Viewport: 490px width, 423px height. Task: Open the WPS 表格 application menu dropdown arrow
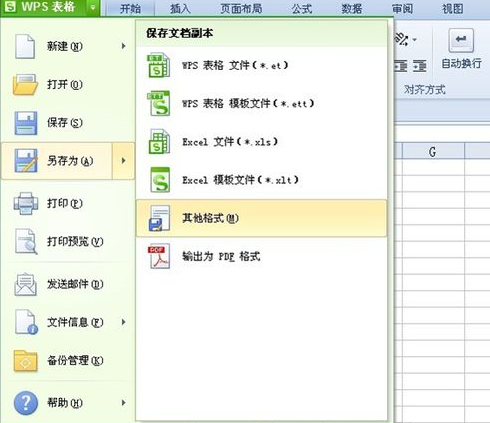93,7
